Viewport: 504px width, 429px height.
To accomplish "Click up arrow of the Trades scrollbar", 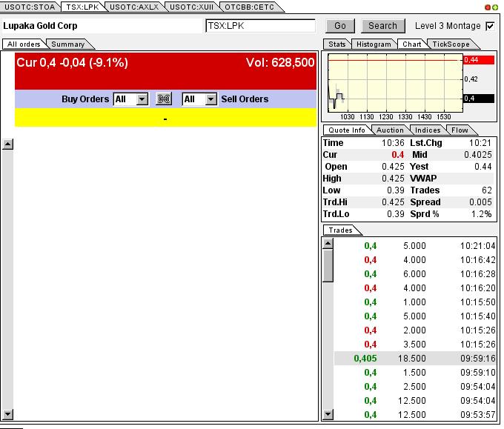I will pos(328,244).
